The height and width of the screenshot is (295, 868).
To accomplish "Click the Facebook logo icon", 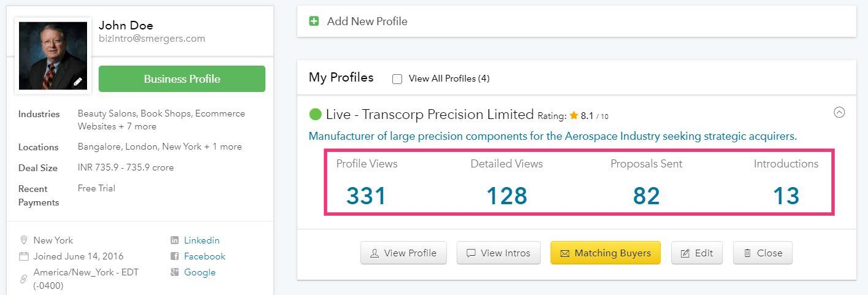I will pos(175,256).
